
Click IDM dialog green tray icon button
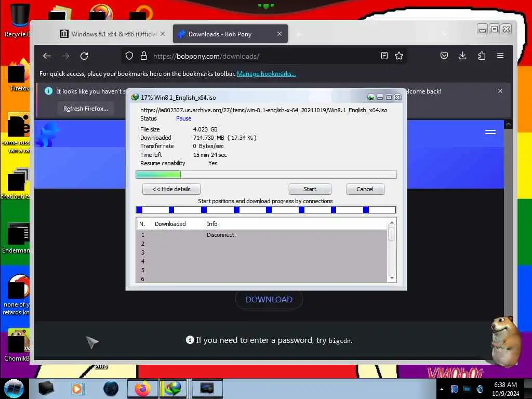tap(371, 97)
